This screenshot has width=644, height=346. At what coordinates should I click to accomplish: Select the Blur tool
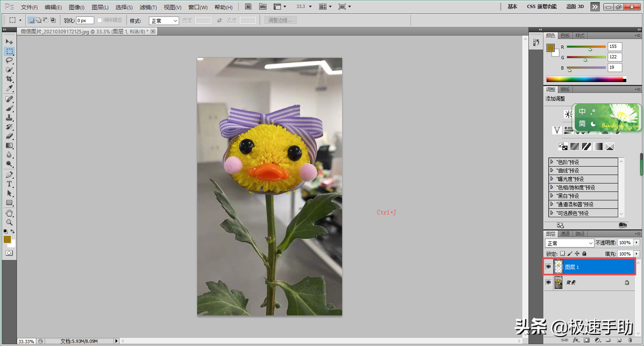[x=9, y=154]
